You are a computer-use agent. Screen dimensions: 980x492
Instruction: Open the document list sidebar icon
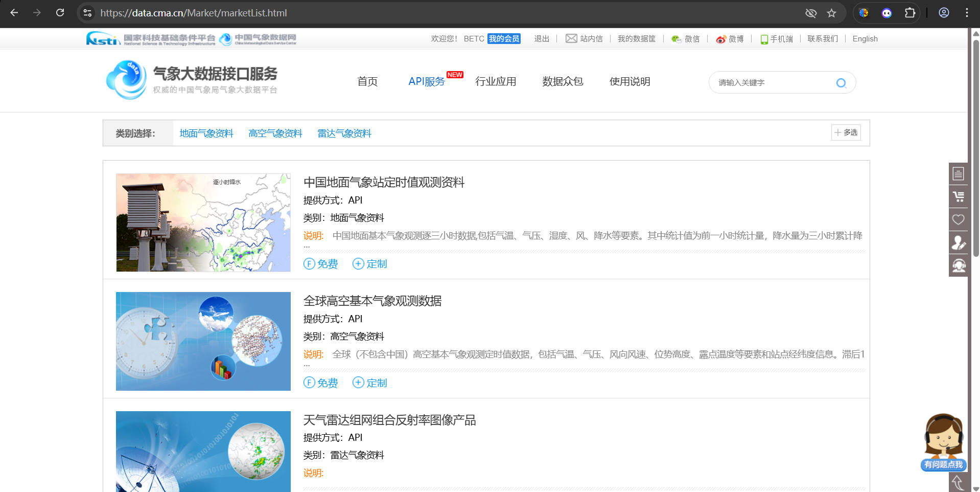pyautogui.click(x=958, y=174)
